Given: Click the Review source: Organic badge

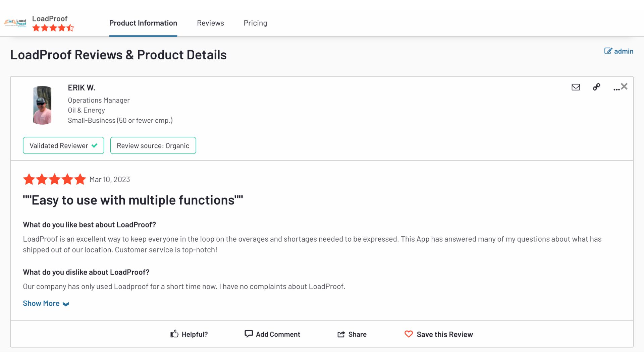Looking at the screenshot, I should coord(153,145).
